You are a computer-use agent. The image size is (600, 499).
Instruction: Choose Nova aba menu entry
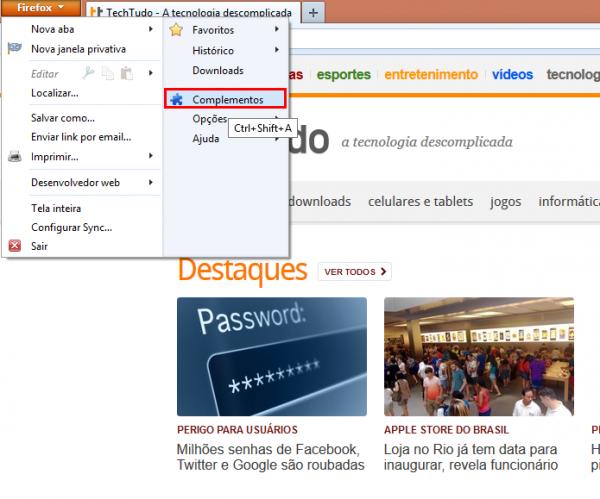click(53, 29)
